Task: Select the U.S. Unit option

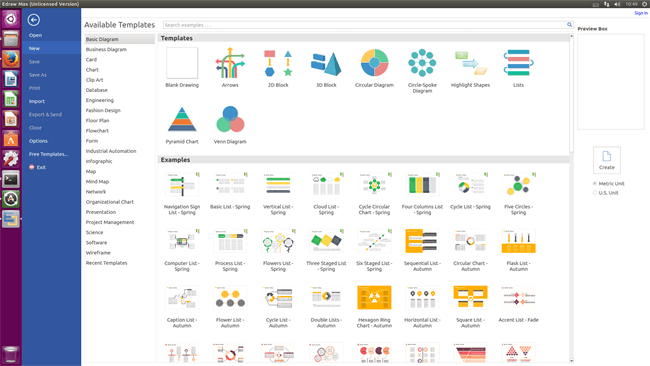Action: coord(594,193)
